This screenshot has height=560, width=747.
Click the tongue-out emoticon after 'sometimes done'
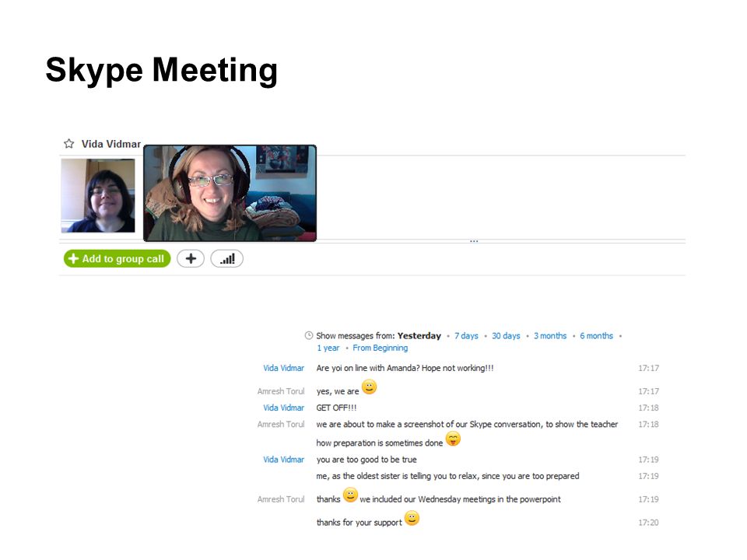pyautogui.click(x=453, y=438)
